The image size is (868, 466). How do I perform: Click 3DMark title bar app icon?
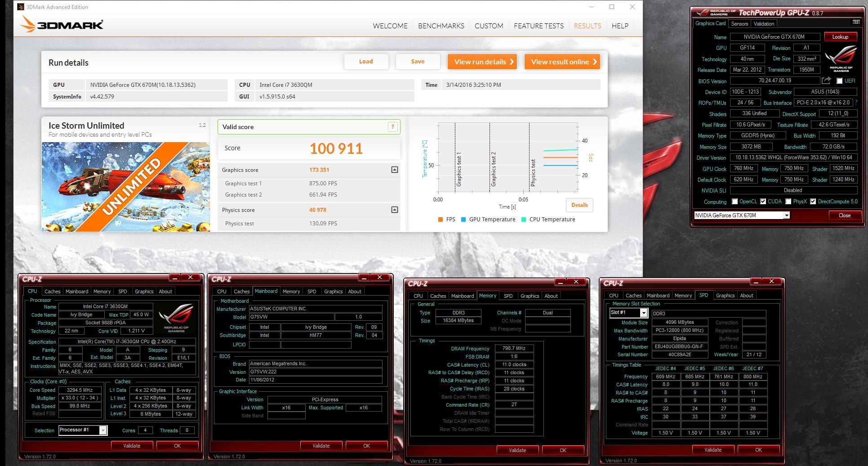[x=21, y=7]
